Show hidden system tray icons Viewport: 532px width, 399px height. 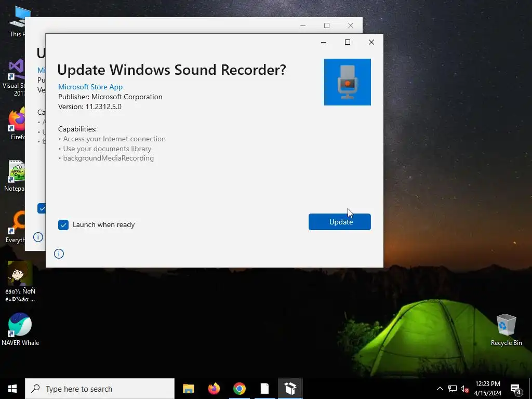[440, 389]
